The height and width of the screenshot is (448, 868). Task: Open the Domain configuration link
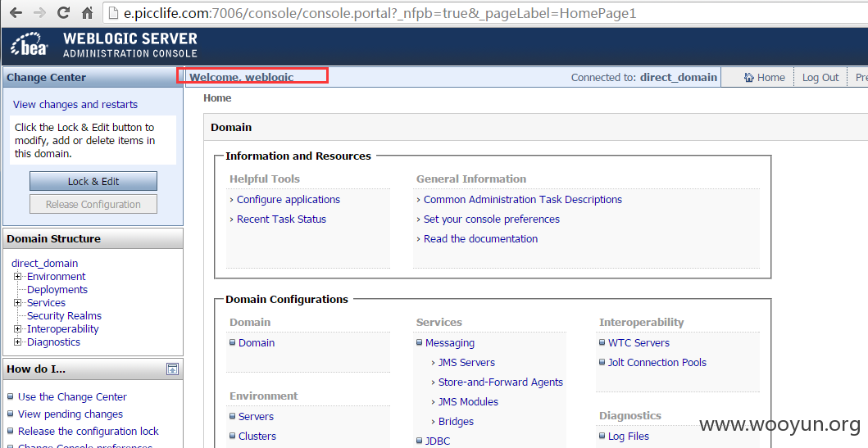pyautogui.click(x=257, y=343)
